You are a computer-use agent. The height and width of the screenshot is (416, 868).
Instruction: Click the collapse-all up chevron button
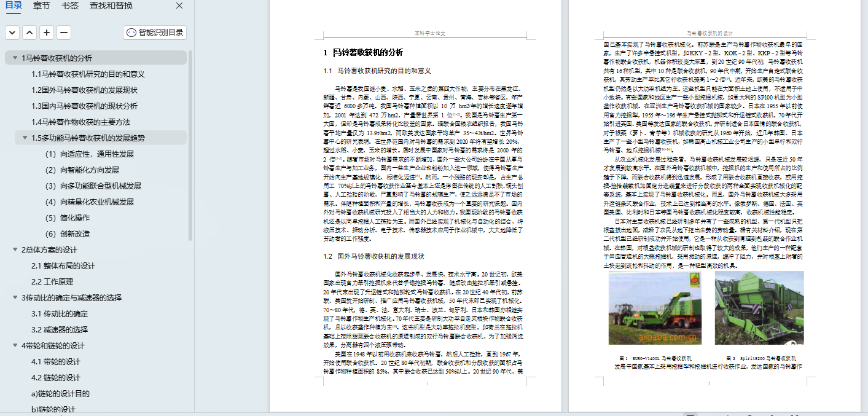click(x=29, y=33)
